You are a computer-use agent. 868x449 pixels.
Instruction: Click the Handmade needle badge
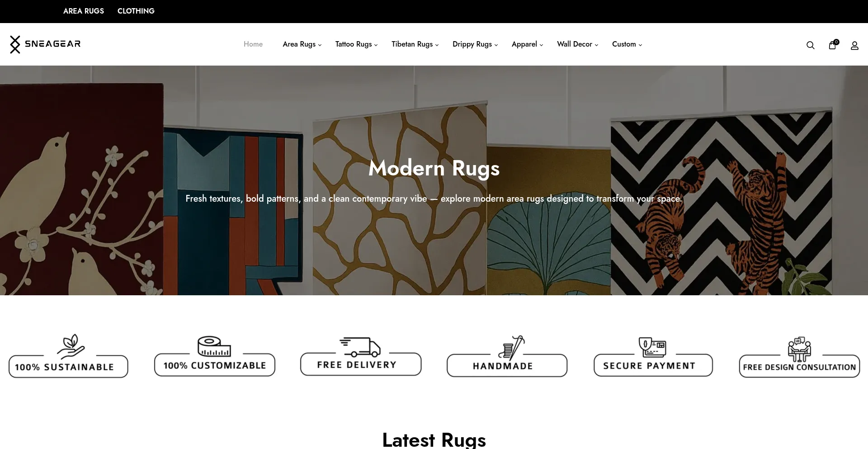[507, 356]
